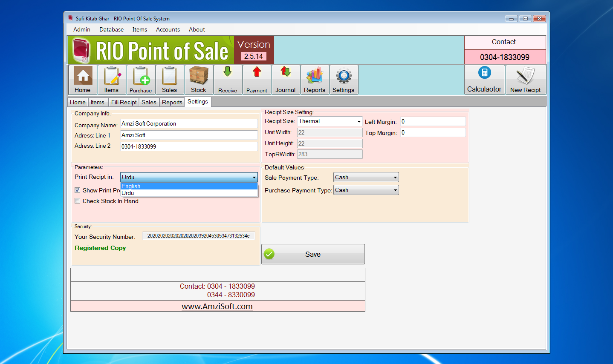613x364 pixels.
Task: Open the Sale Payment Type dropdown
Action: point(394,177)
